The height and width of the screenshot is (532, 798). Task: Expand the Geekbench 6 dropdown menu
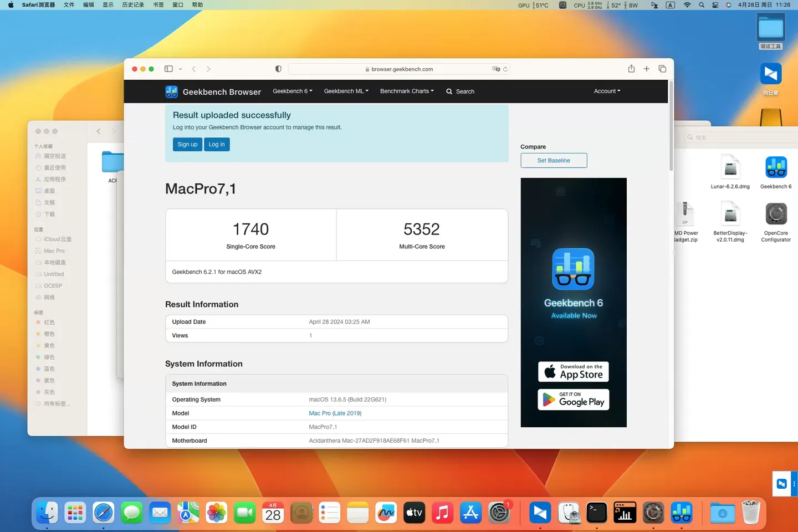click(292, 91)
